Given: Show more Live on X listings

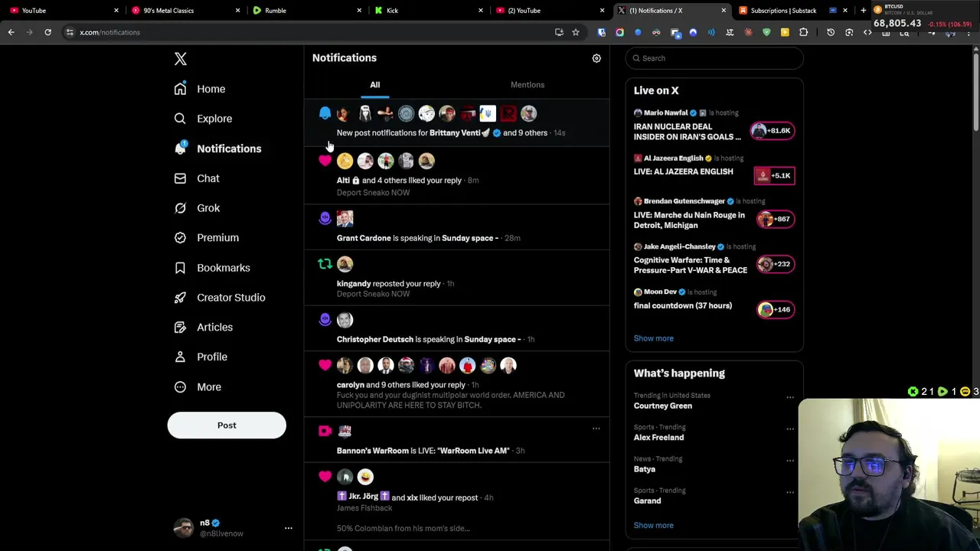Looking at the screenshot, I should (654, 338).
